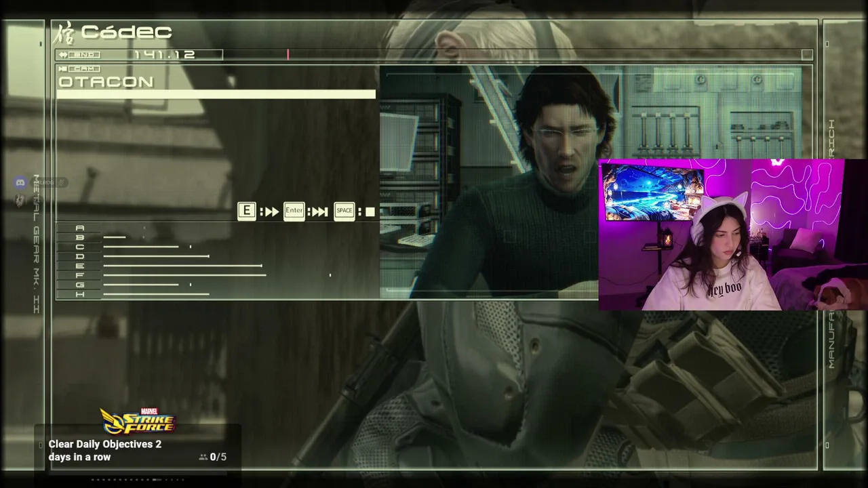Click the E key fast-forward prompt
Screen dimensions: 868x488
pyautogui.click(x=247, y=211)
